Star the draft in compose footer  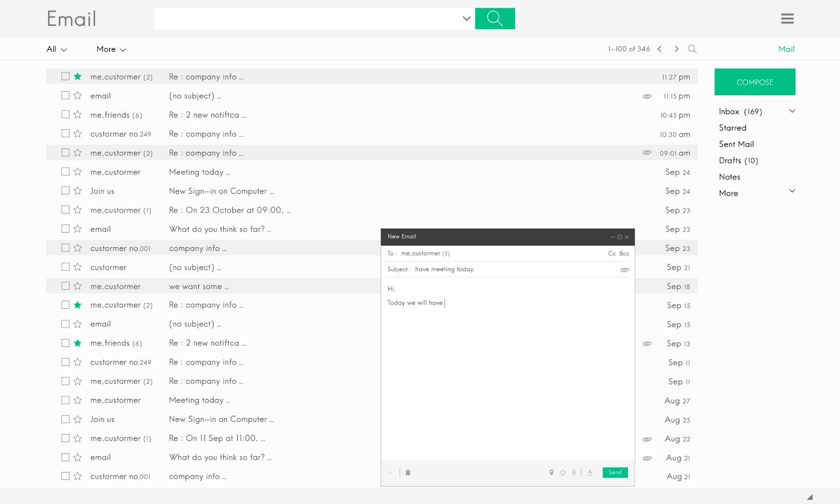(562, 472)
